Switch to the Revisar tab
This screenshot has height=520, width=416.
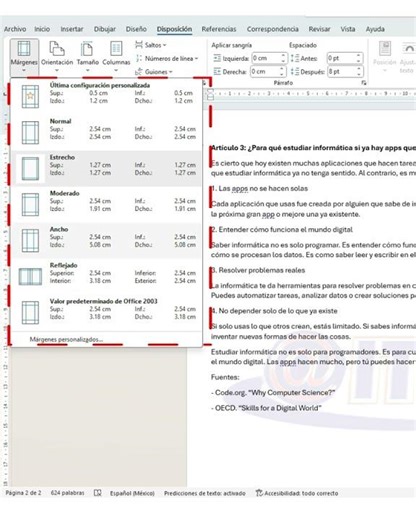point(319,29)
